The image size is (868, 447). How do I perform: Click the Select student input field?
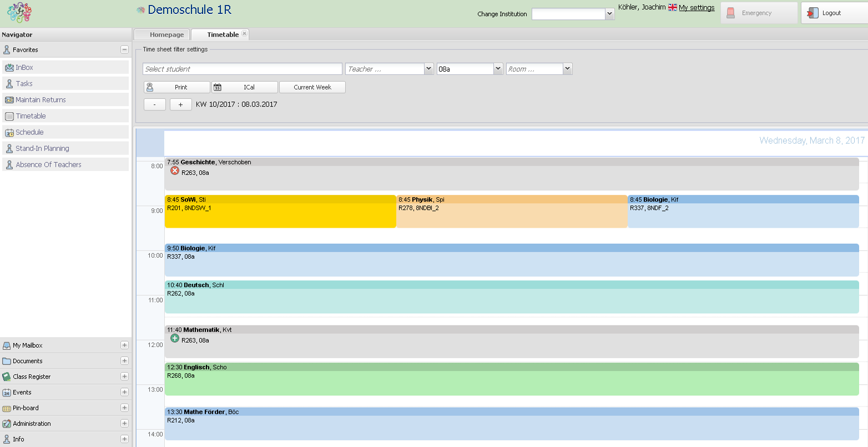(x=243, y=69)
